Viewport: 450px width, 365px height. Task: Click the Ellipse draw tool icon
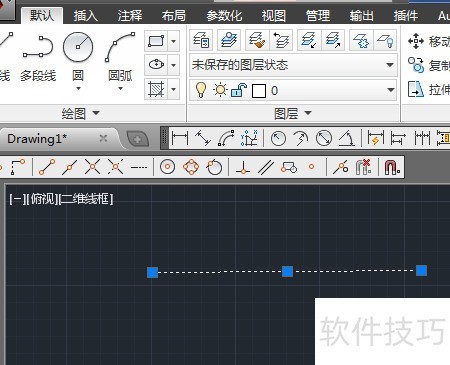point(156,65)
